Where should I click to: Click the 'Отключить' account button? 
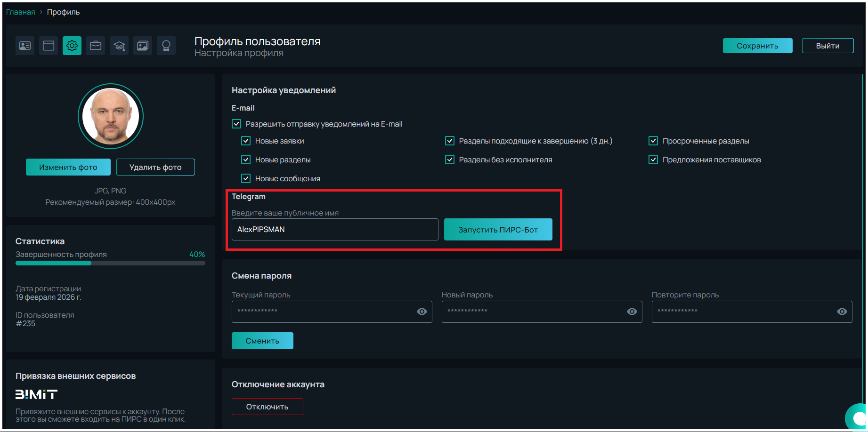coord(267,407)
